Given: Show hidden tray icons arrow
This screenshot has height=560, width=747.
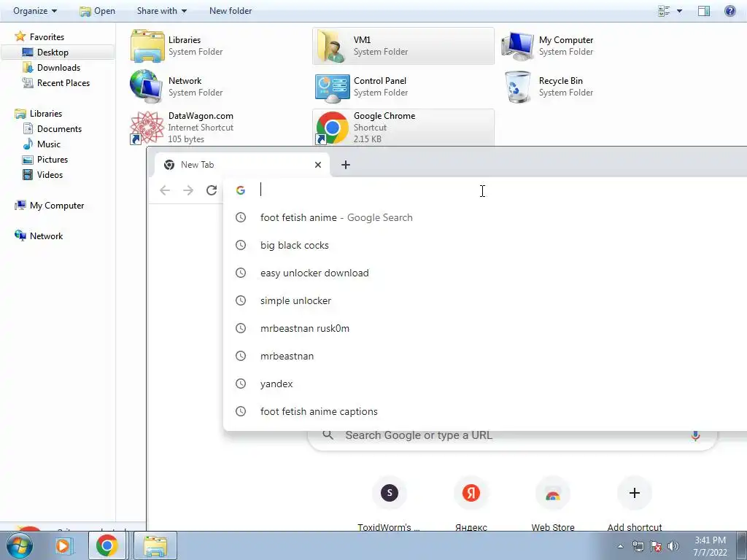Looking at the screenshot, I should pyautogui.click(x=620, y=546).
